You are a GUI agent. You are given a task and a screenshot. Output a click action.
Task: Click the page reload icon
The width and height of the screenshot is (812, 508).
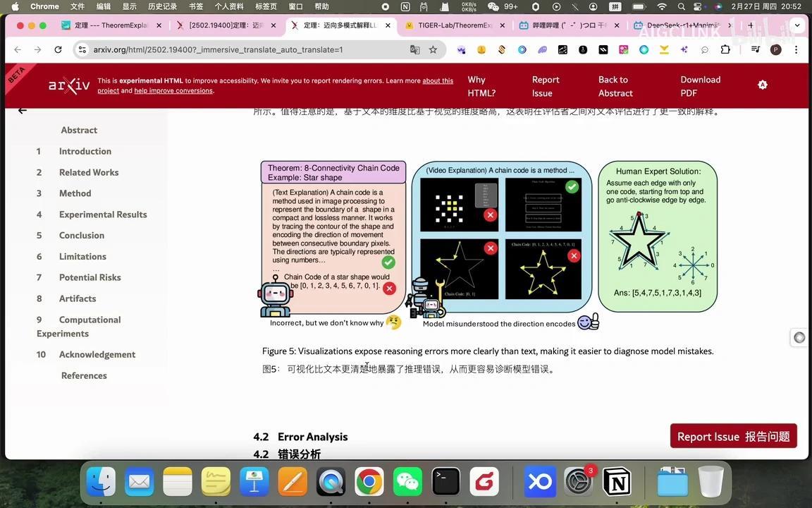58,49
